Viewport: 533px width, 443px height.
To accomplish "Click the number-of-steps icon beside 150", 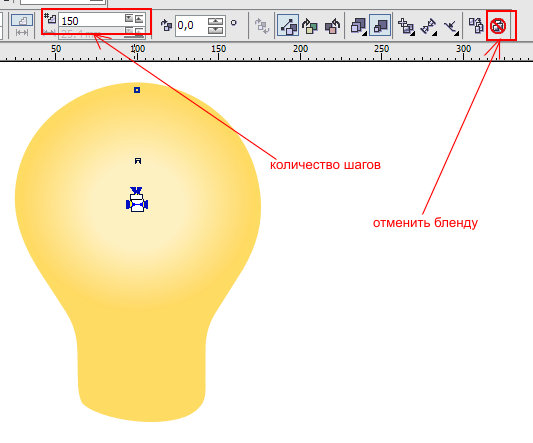I will click(x=50, y=18).
